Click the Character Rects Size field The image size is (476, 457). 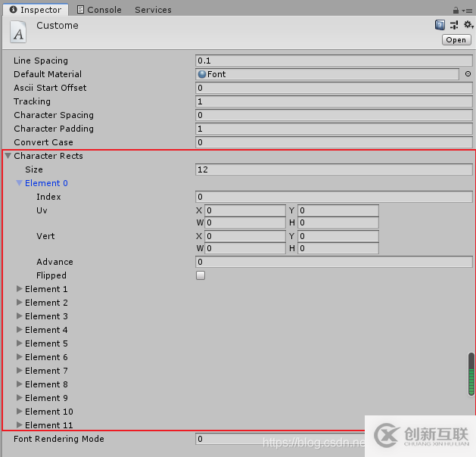[334, 169]
